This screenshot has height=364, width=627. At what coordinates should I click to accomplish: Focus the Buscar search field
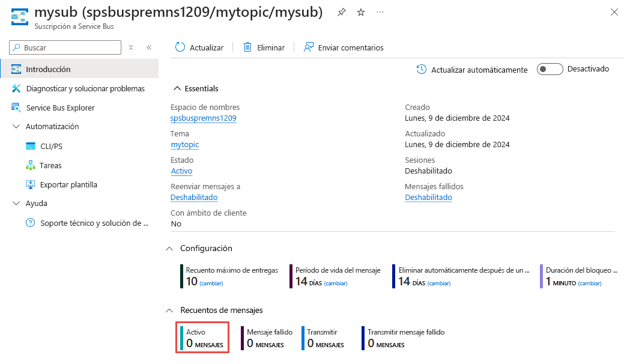click(65, 47)
